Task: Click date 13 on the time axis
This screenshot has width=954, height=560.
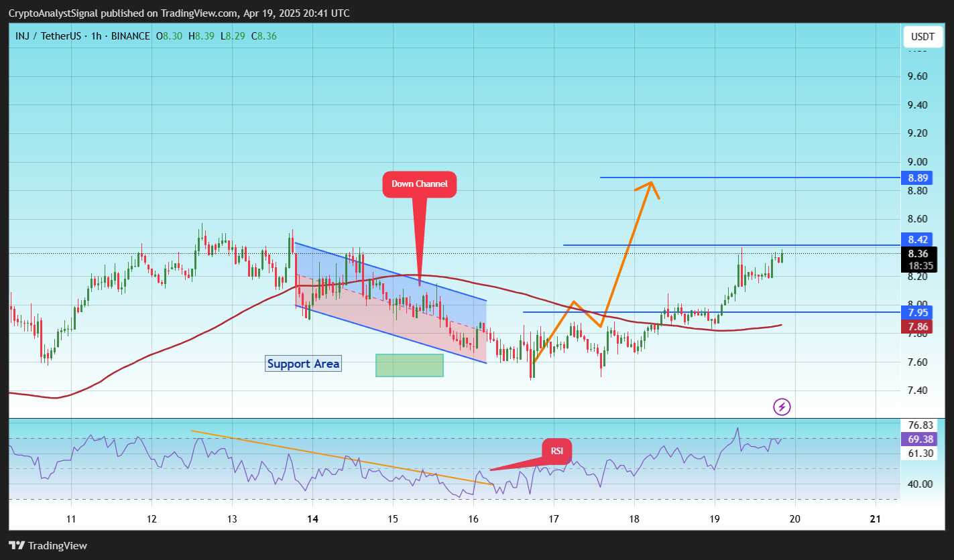Action: tap(232, 518)
